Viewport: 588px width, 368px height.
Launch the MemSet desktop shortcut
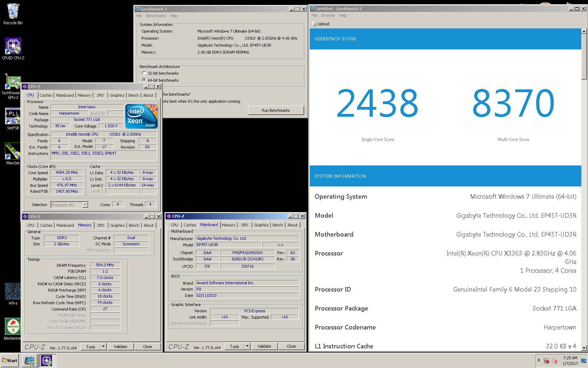[x=13, y=154]
